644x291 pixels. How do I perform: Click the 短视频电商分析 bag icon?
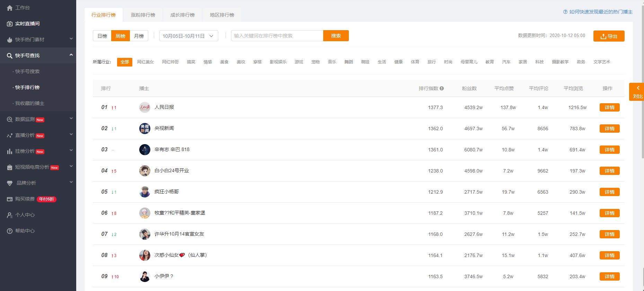pyautogui.click(x=10, y=167)
